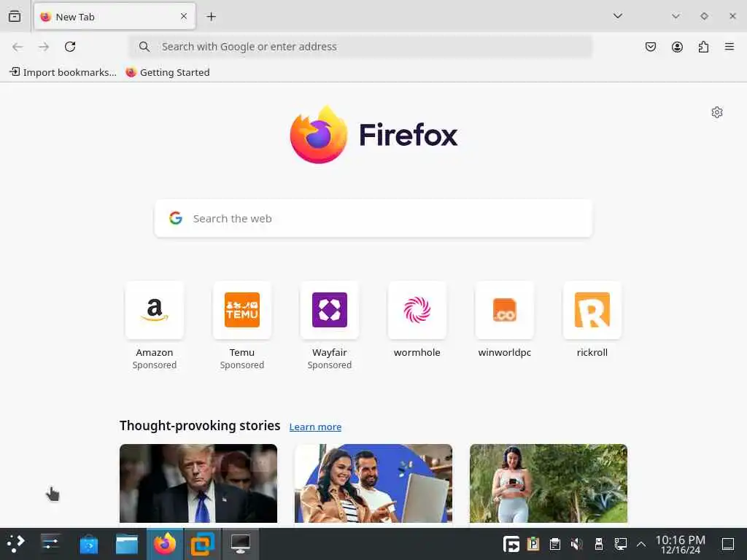Viewport: 747px width, 560px height.
Task: Close the New Tab tab
Action: 184,16
